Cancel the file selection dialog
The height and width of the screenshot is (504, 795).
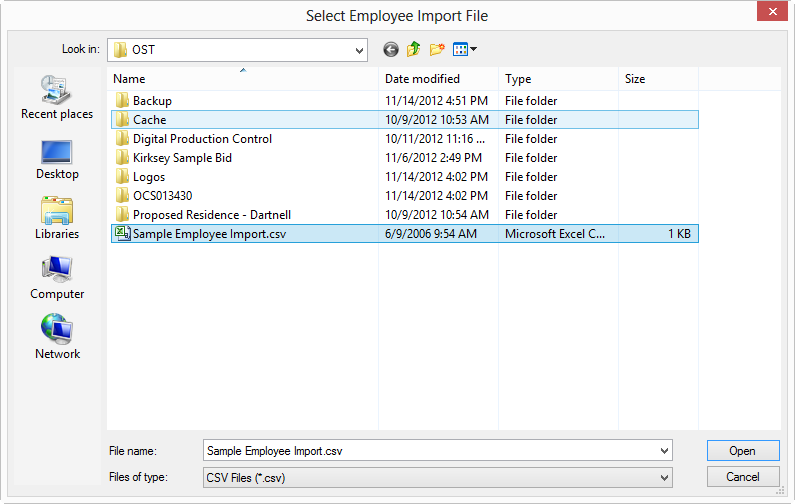[x=743, y=477]
